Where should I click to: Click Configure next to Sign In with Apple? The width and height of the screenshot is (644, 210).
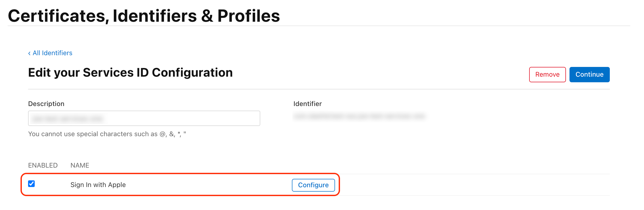[313, 185]
